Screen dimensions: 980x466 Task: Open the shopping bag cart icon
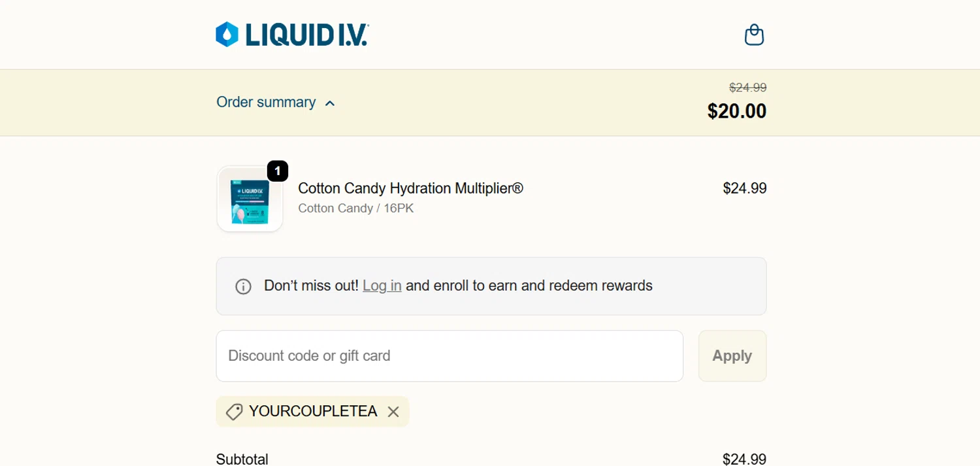coord(754,35)
